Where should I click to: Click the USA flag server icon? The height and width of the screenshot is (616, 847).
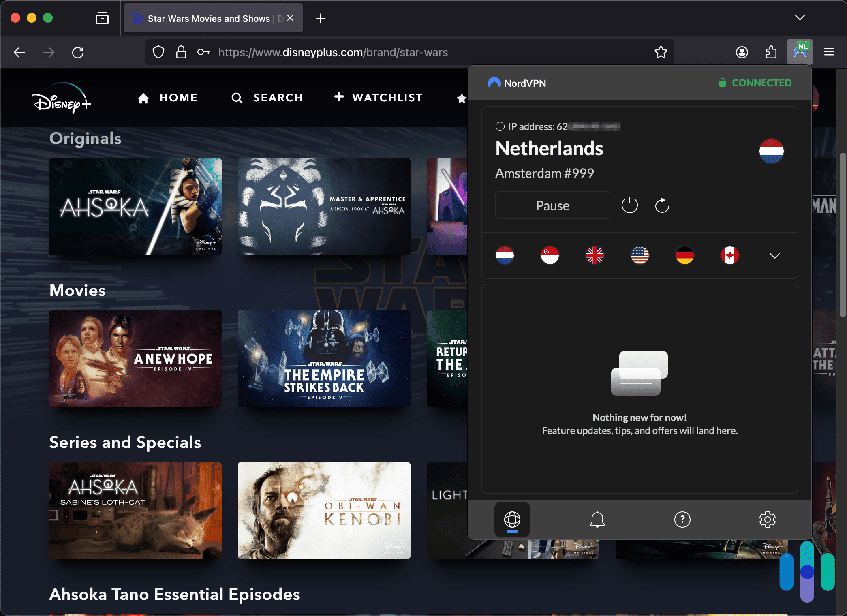640,256
